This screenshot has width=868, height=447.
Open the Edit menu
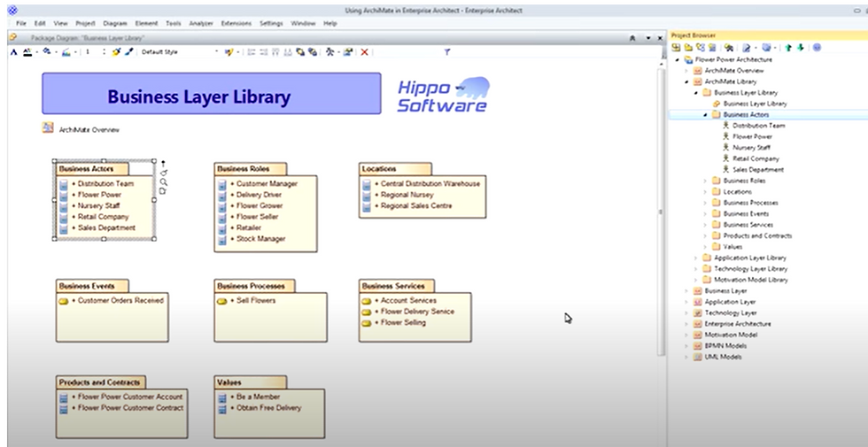click(40, 23)
